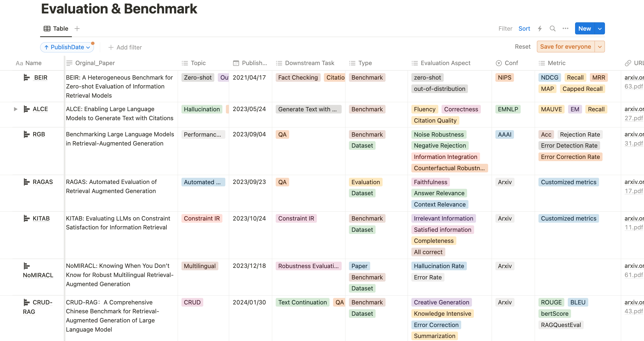Click the Conf column header icon

point(499,63)
